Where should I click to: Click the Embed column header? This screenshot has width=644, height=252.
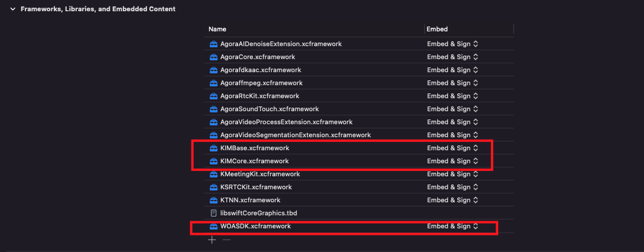pyautogui.click(x=437, y=29)
